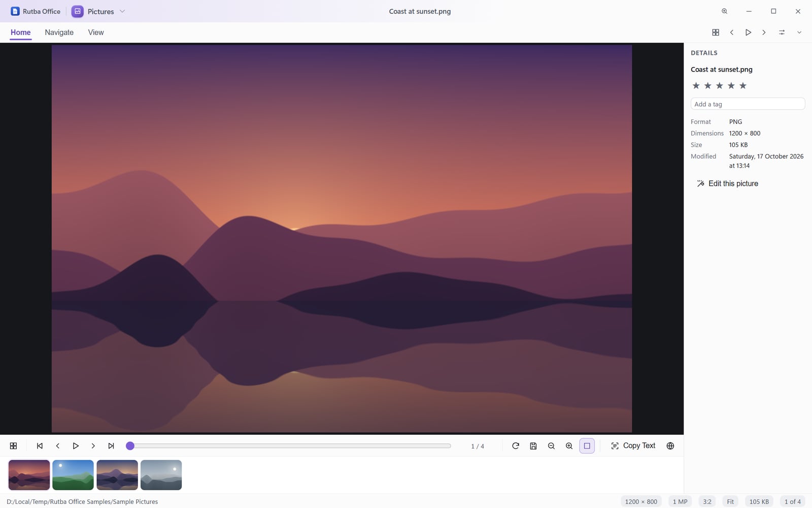
Task: Save the picture with the disk icon
Action: [x=533, y=446]
